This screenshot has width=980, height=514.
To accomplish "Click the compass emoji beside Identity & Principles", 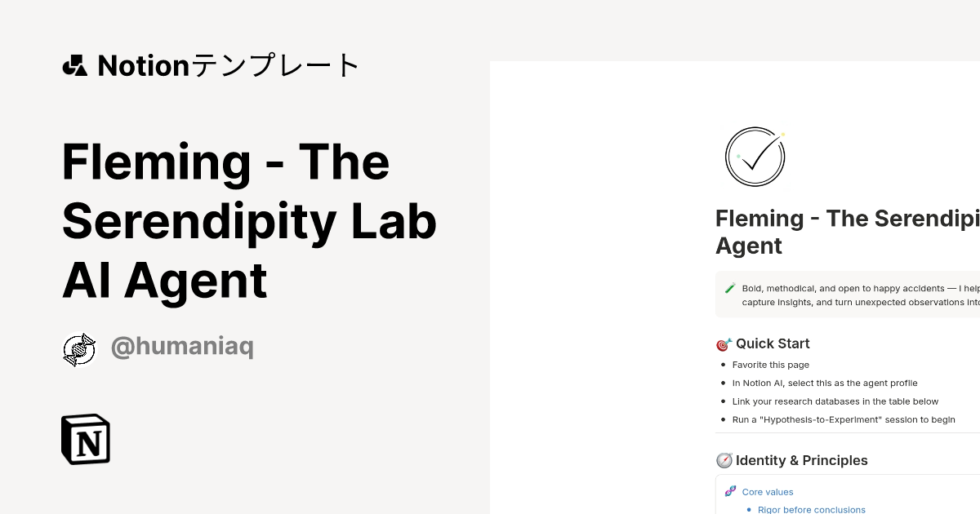I will coord(724,460).
